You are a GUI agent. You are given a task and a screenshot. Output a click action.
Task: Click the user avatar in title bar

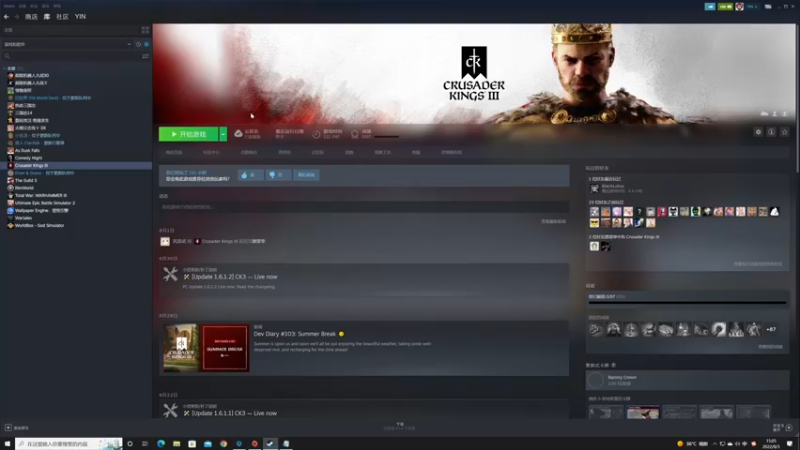[739, 7]
